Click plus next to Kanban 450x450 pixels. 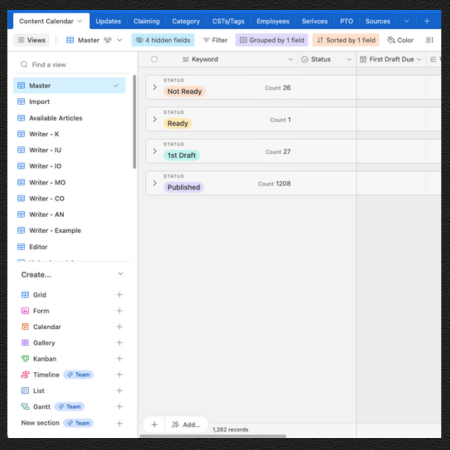[x=119, y=359]
